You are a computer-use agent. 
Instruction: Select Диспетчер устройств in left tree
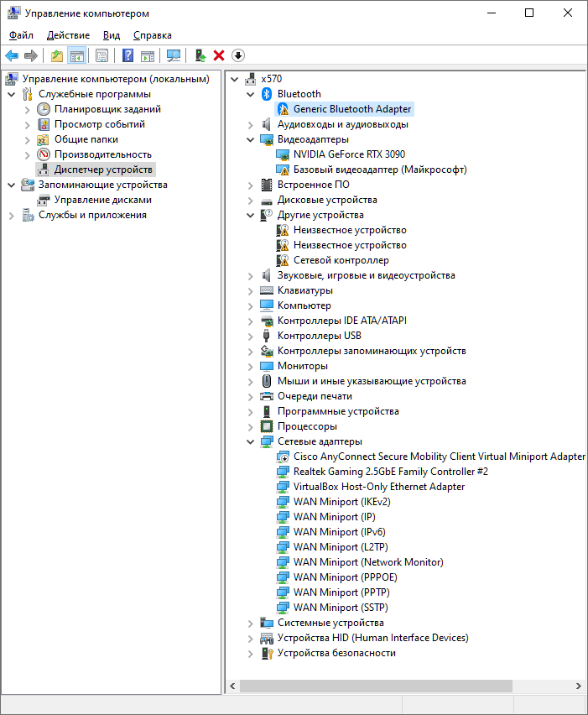(103, 170)
